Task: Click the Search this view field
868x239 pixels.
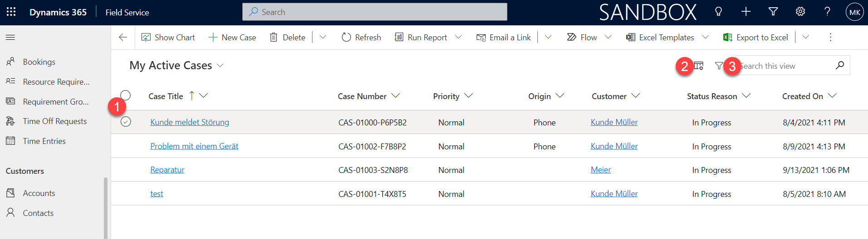Action: pyautogui.click(x=787, y=66)
